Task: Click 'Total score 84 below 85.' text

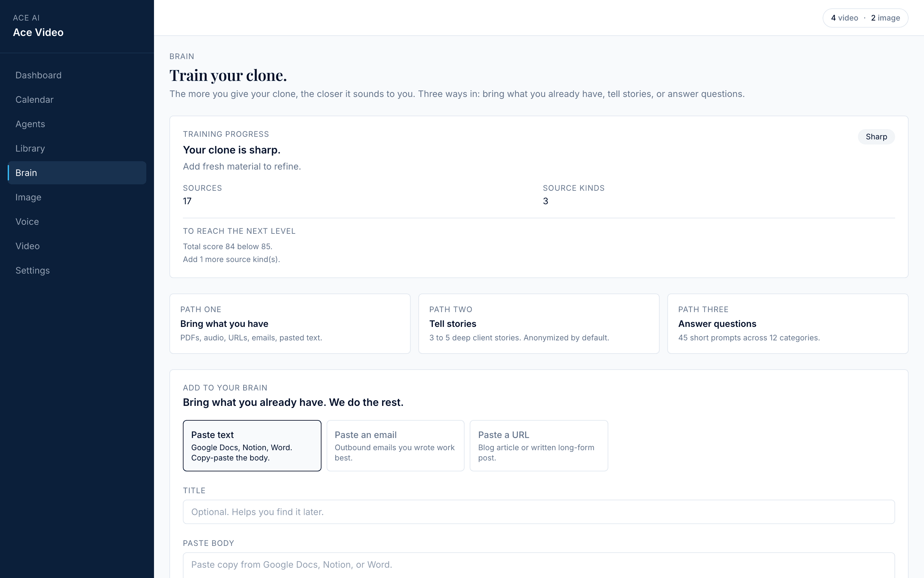Action: pos(227,247)
